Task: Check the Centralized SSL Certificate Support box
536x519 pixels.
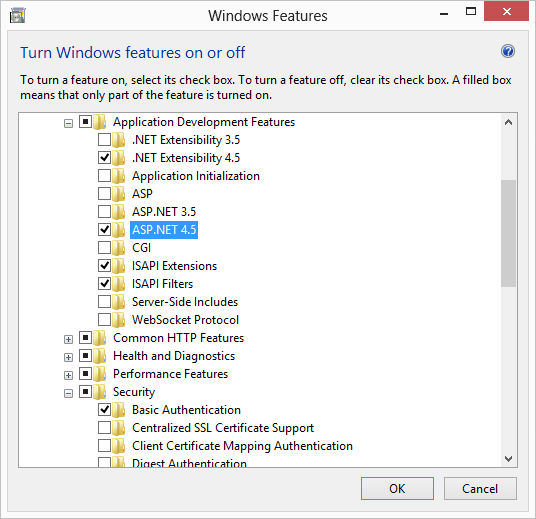Action: tap(104, 427)
